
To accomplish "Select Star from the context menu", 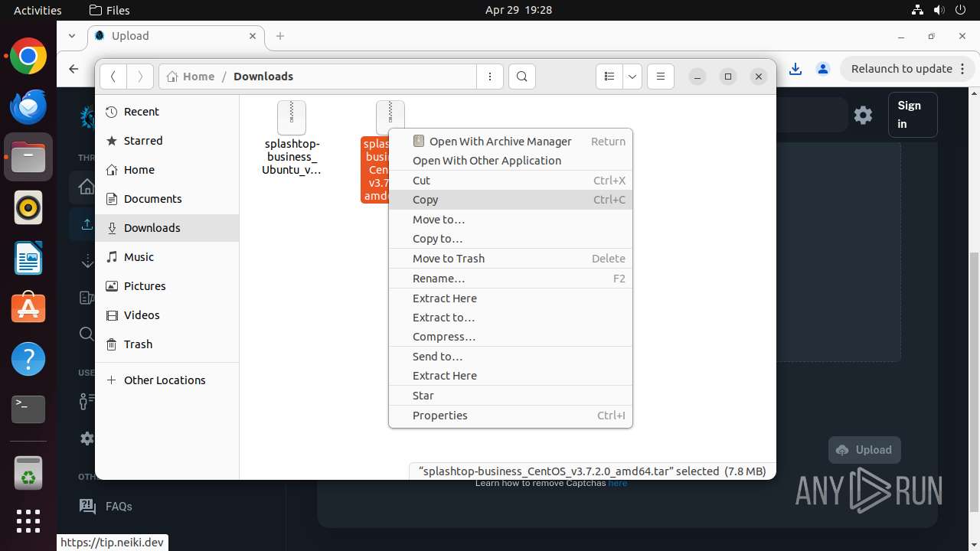I will coord(511,396).
